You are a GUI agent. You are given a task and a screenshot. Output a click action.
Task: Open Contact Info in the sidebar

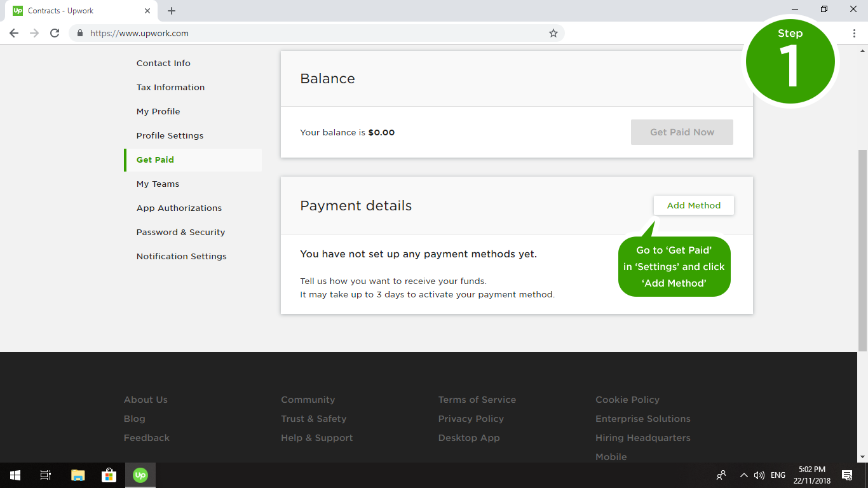coord(163,63)
